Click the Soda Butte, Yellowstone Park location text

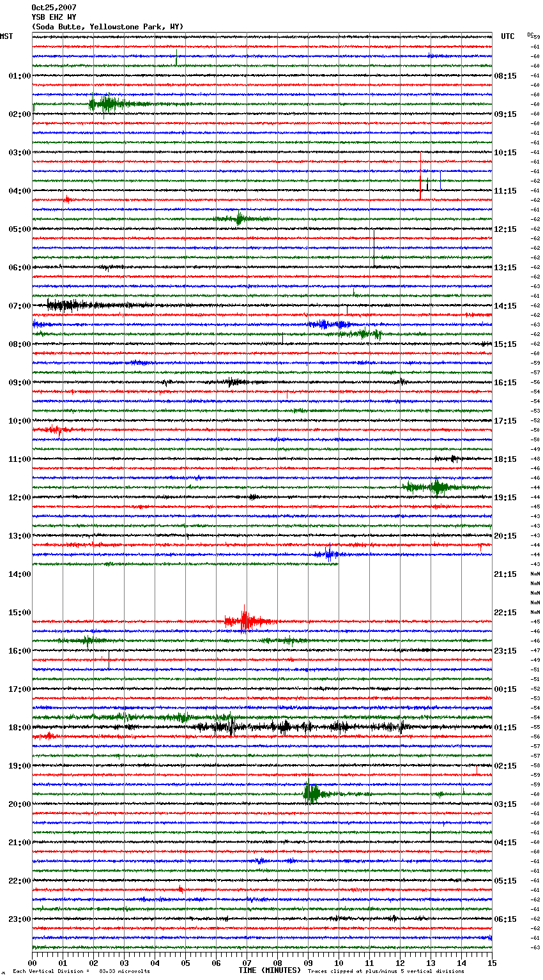pyautogui.click(x=107, y=27)
